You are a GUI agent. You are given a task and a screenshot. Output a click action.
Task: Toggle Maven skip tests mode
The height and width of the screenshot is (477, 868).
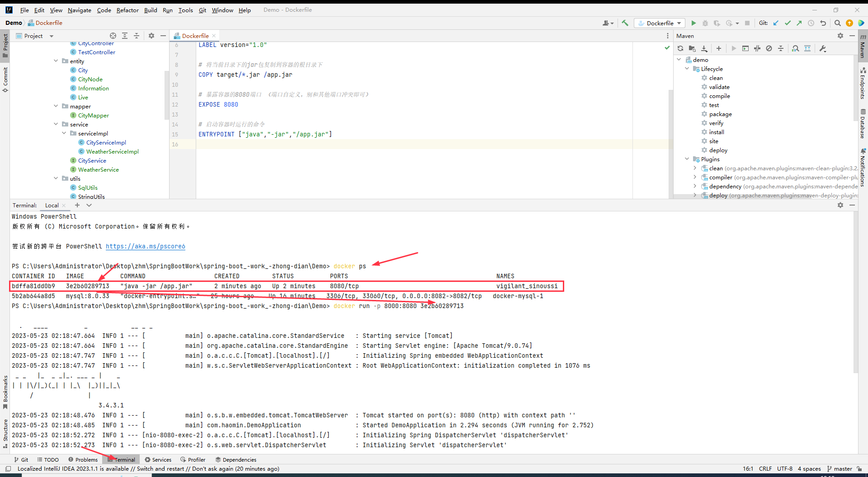pyautogui.click(x=769, y=48)
